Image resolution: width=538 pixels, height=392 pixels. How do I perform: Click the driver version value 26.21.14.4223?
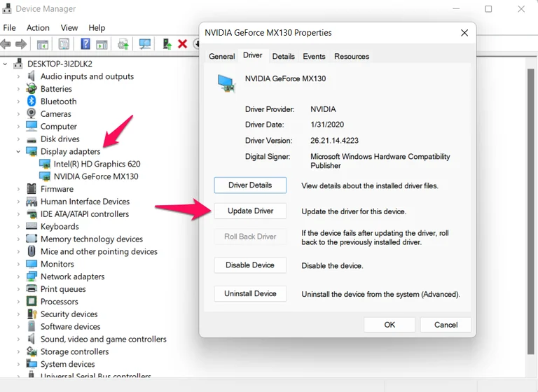pyautogui.click(x=335, y=141)
